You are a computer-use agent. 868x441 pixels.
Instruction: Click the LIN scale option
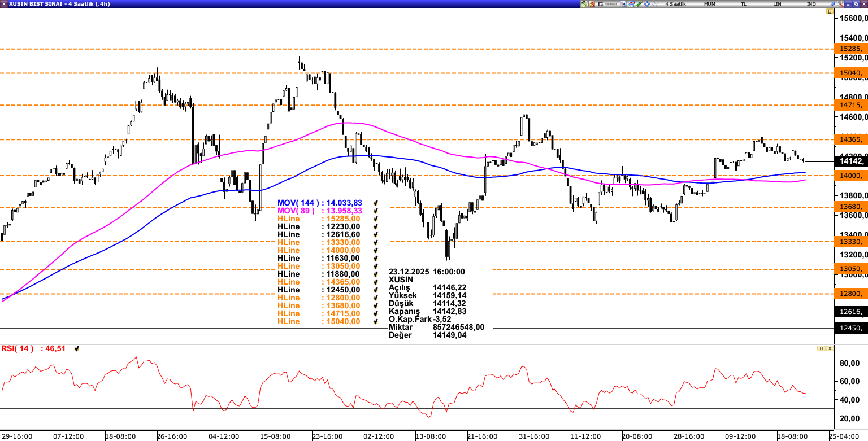tap(778, 4)
